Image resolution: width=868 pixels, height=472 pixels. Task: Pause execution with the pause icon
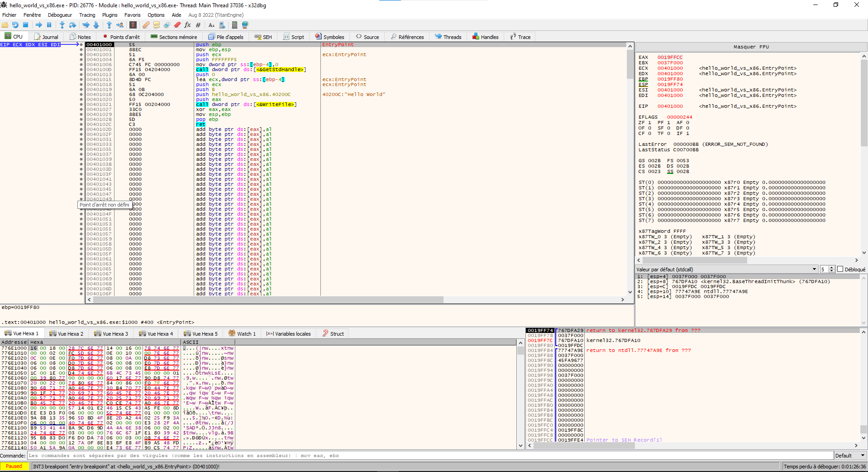(x=49, y=25)
